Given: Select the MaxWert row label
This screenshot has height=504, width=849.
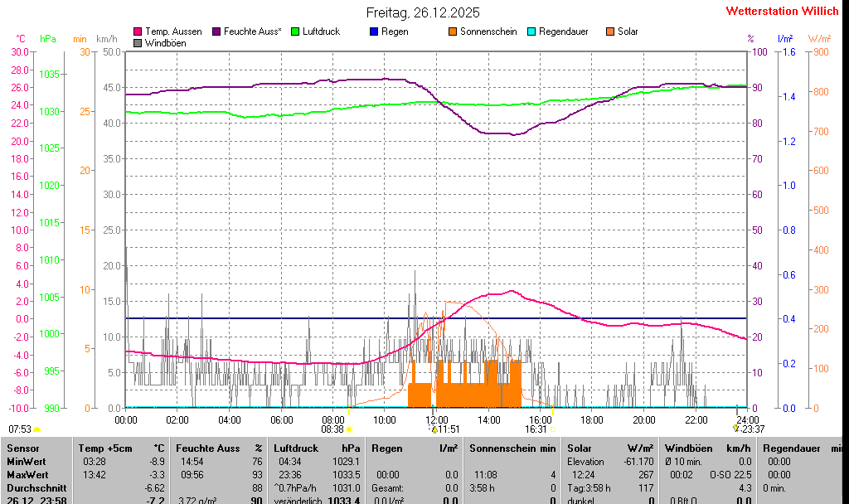Looking at the screenshot, I should [x=27, y=475].
